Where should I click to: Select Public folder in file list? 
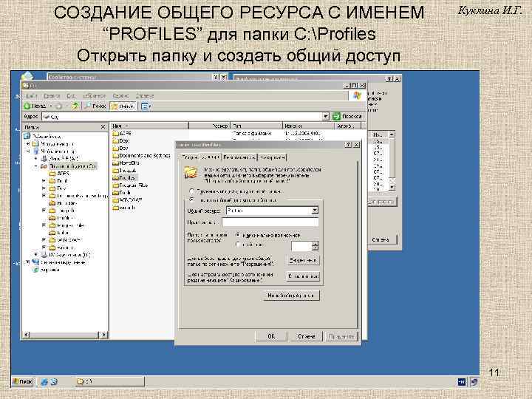[x=121, y=192]
